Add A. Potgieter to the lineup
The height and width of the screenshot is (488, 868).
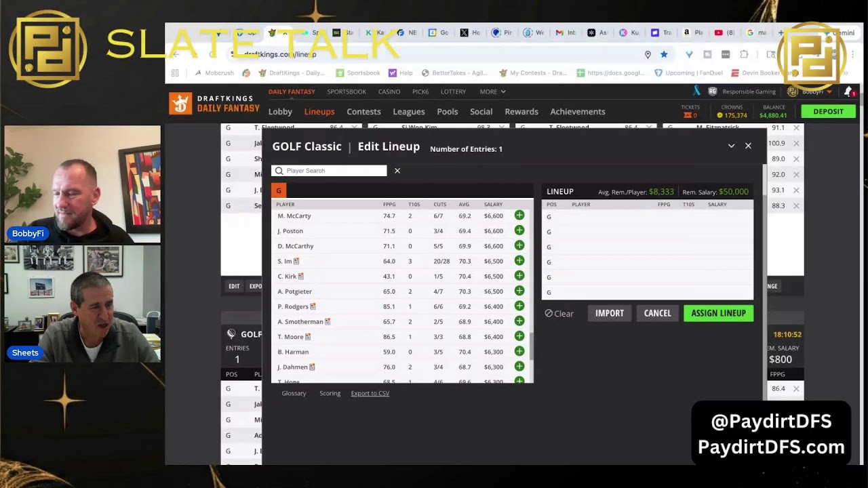(x=519, y=291)
